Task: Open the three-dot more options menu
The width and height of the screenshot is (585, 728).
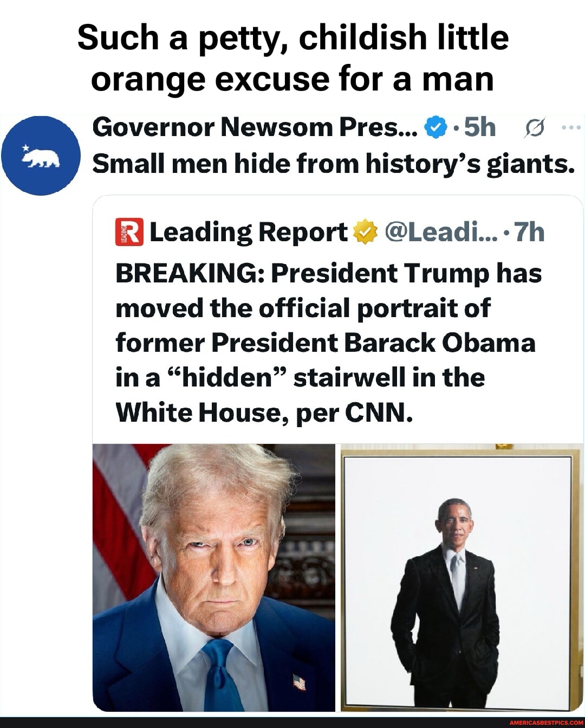Action: [571, 128]
